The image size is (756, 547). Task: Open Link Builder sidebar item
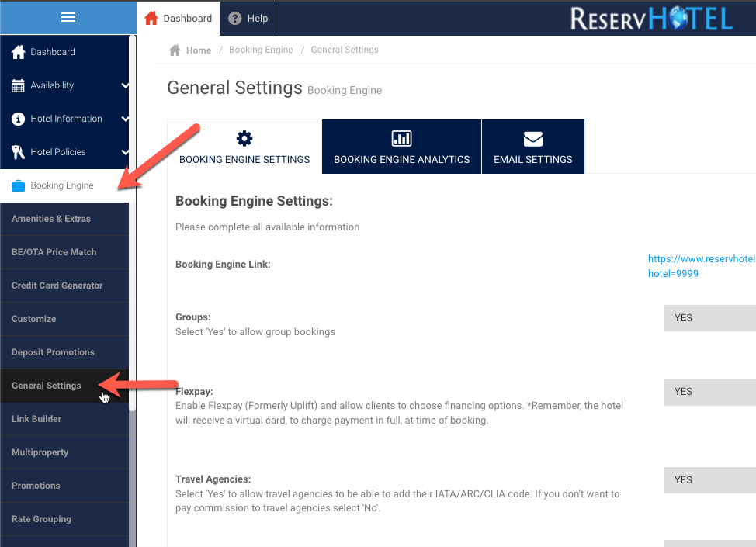click(64, 419)
